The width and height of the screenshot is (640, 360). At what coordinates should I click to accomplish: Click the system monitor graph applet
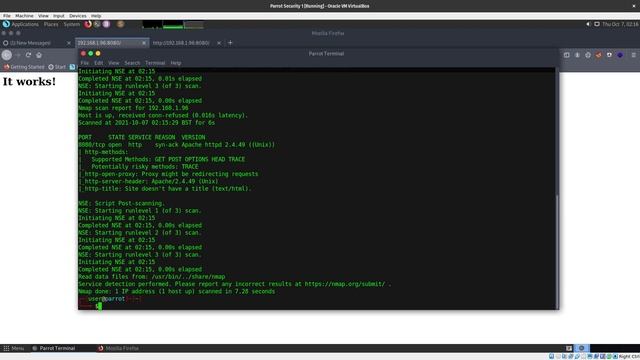pyautogui.click(x=173, y=24)
